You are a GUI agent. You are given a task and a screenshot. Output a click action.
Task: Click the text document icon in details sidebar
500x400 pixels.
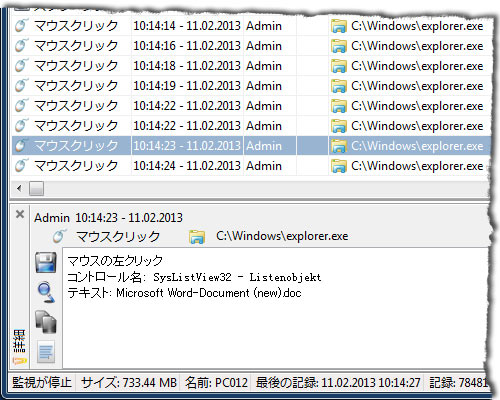[46, 351]
